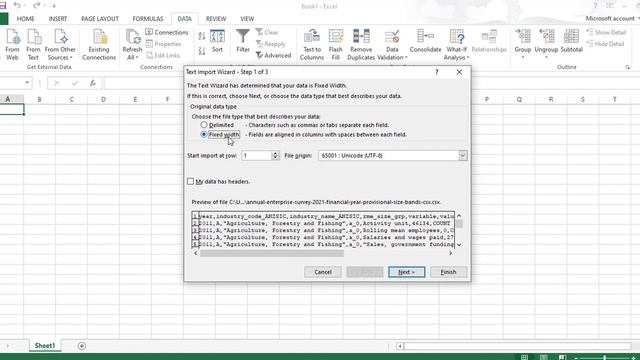Open the Refresh All dropdown
Screen dimensions: 640x360
132,45
